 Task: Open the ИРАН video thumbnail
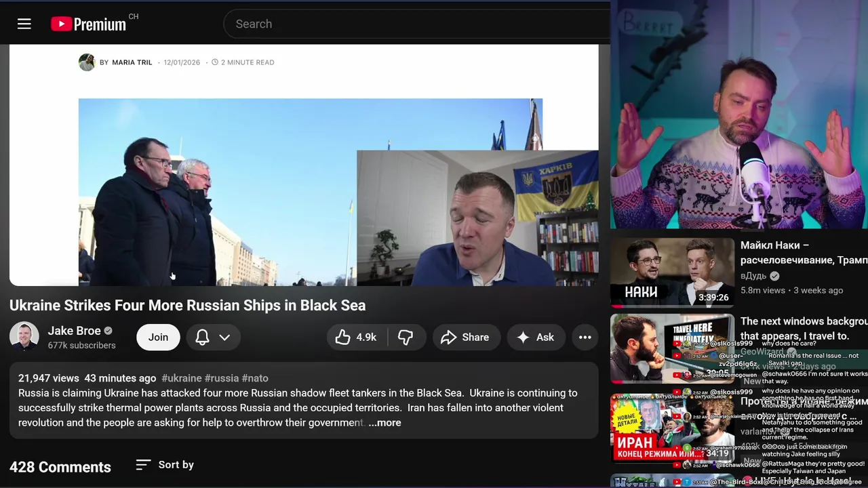tap(672, 429)
